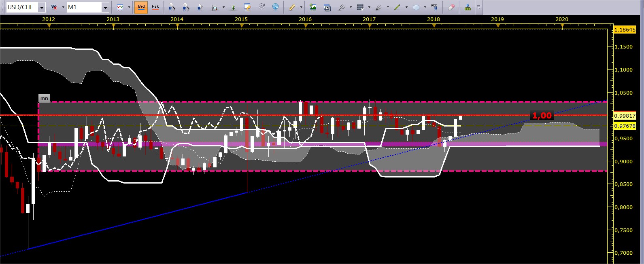This screenshot has height=264, width=644.
Task: Select the yellow ruler measure tool
Action: click(x=292, y=7)
